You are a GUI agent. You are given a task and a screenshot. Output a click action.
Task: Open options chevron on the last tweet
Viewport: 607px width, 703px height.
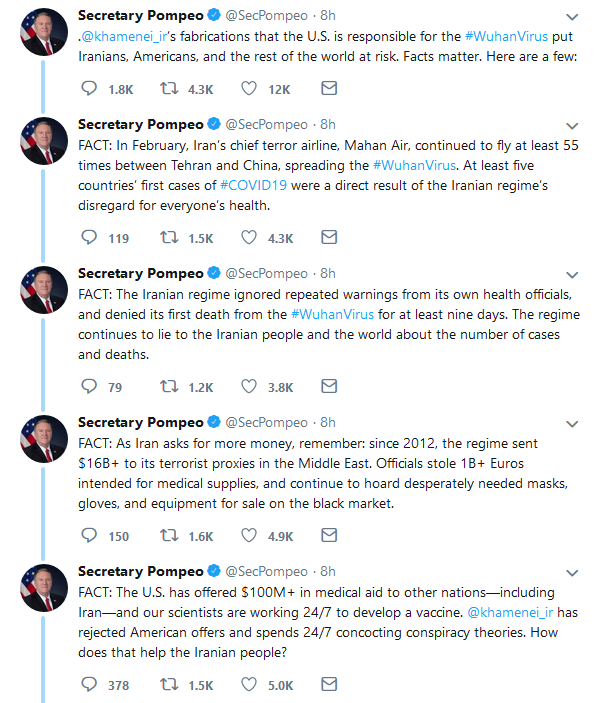pos(571,572)
